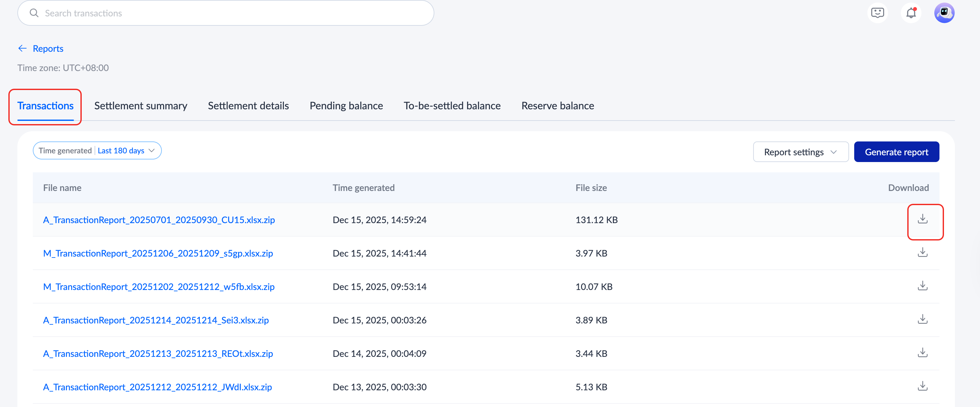Viewport: 980px width, 407px height.
Task: Click download icon for w5fb report
Action: pos(922,286)
